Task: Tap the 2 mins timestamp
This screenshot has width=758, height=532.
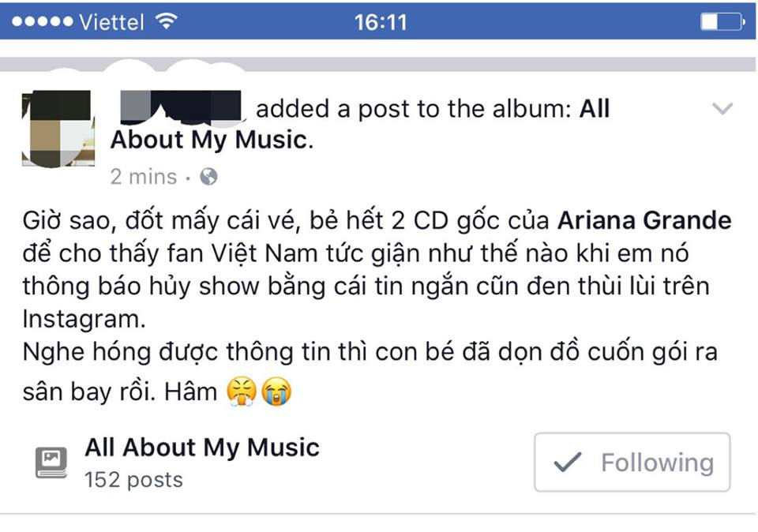Action: [x=144, y=177]
